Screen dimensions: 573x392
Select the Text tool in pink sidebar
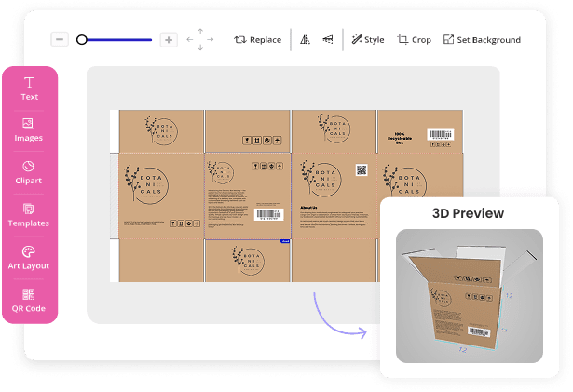pos(29,88)
